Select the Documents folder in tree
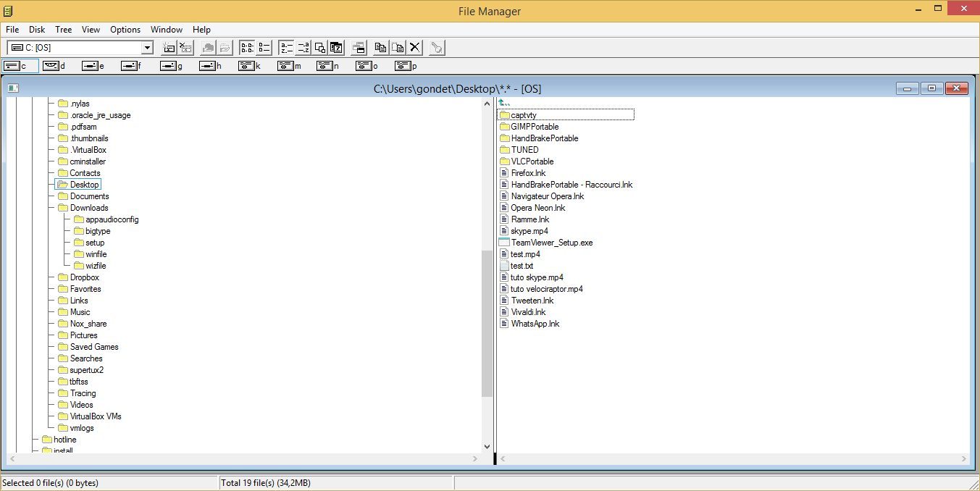Viewport: 980px width, 491px height. (x=89, y=196)
